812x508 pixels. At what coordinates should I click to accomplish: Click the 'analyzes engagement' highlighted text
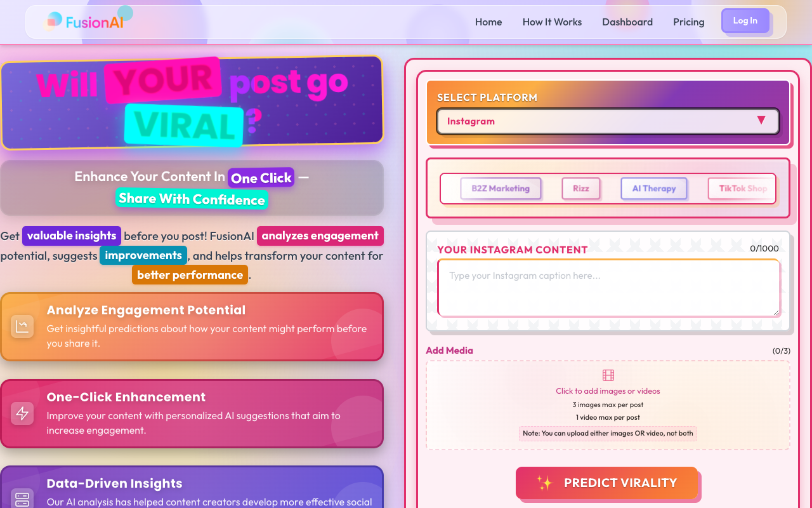tap(320, 236)
